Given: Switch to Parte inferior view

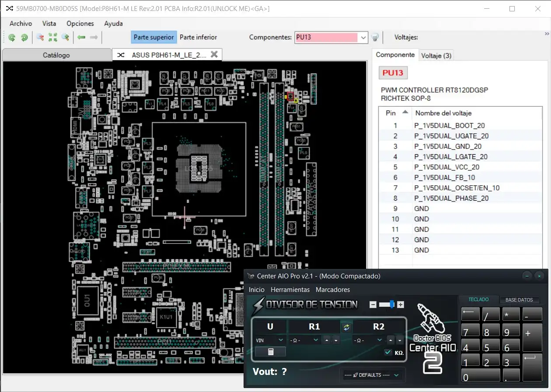Looking at the screenshot, I should point(199,37).
